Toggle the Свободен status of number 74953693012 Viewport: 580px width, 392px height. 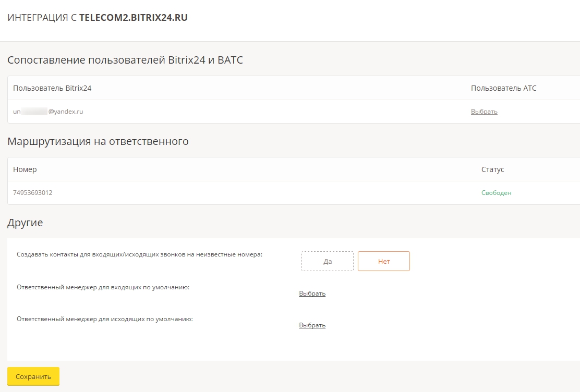(x=496, y=192)
